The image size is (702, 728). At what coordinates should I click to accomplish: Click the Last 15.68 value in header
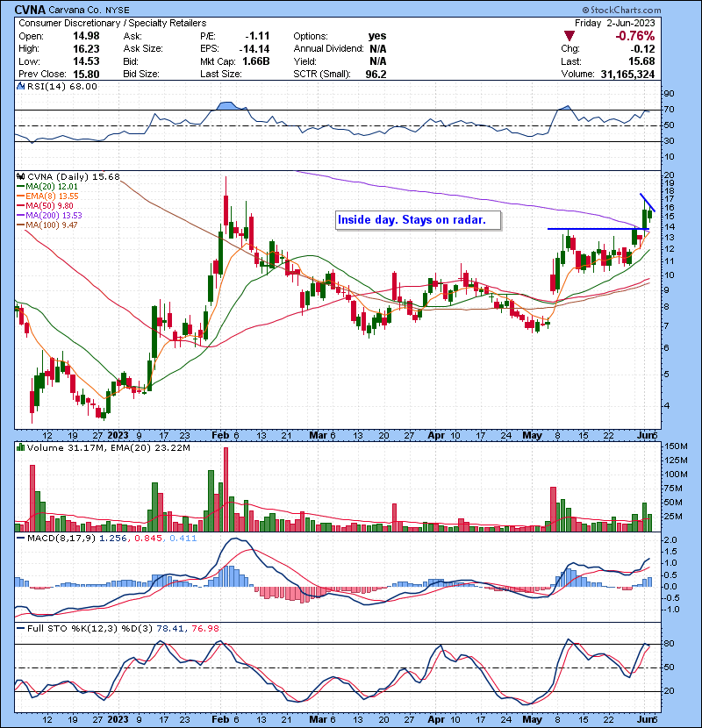[x=641, y=61]
